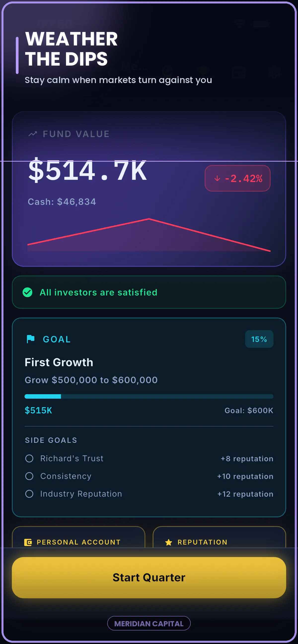The width and height of the screenshot is (298, 644).
Task: Click the +12 reputation reward label
Action: [x=245, y=494]
